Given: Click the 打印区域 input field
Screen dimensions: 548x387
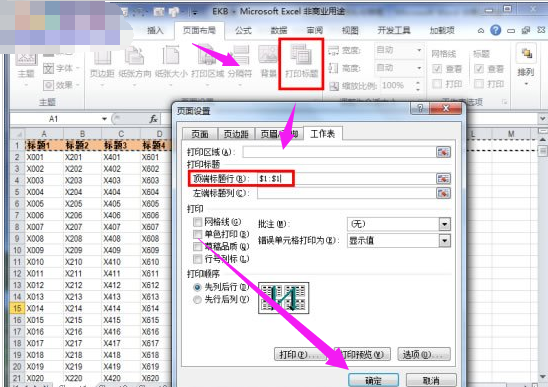Looking at the screenshot, I should (x=339, y=152).
